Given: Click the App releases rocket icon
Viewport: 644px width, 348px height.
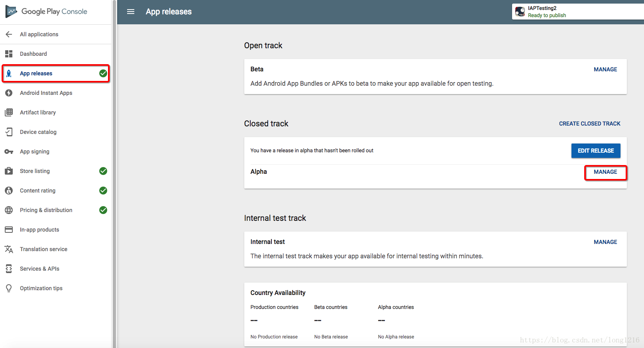Looking at the screenshot, I should 9,73.
